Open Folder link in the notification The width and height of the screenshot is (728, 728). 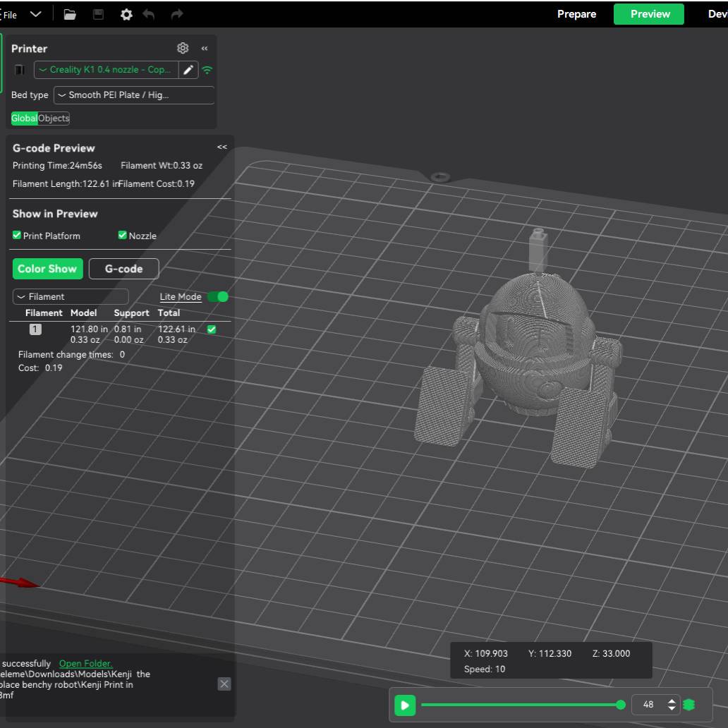(86, 664)
